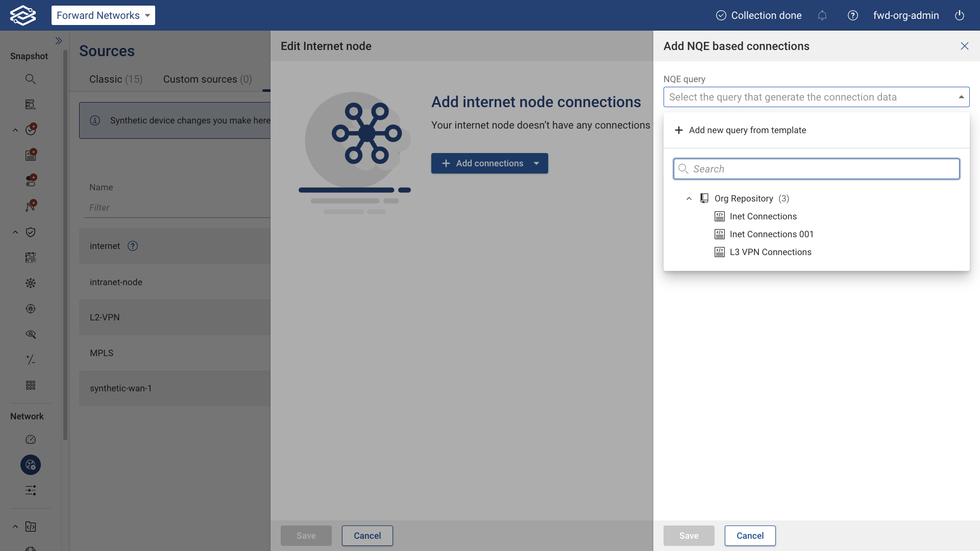Open the help question mark icon
Screen dimensions: 980x551
[x=852, y=15]
